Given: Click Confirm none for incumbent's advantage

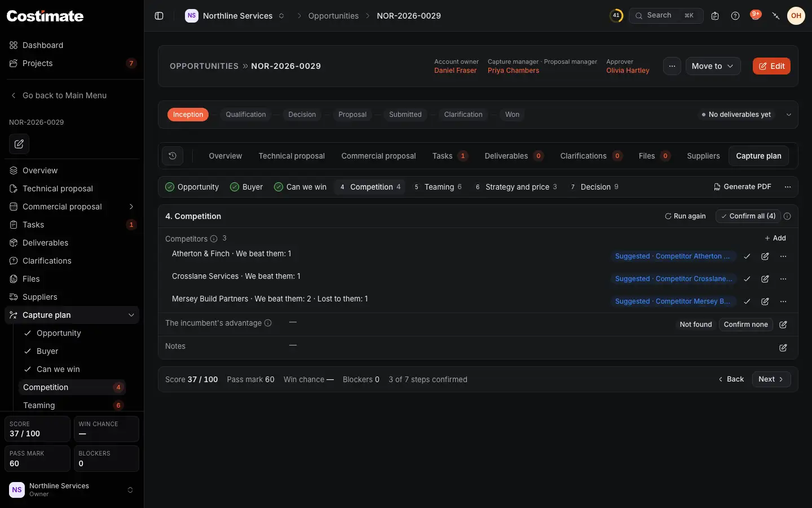Looking at the screenshot, I should (x=745, y=325).
